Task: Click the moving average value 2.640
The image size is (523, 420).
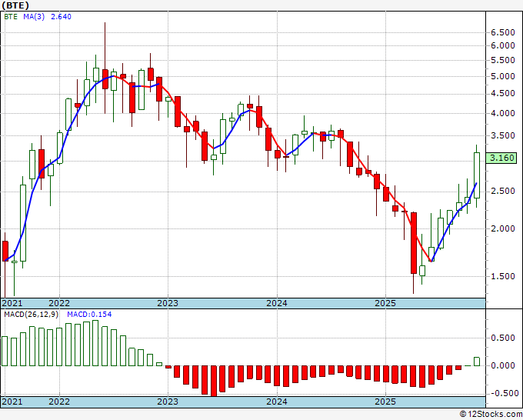Action: tap(61, 17)
